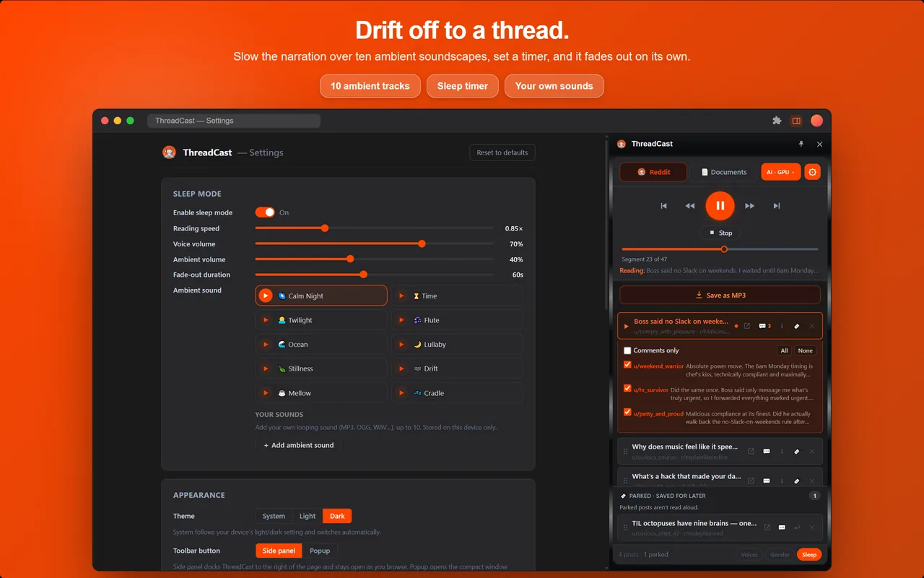
Task: Play the 'Boss said no Slack' post
Action: click(627, 326)
